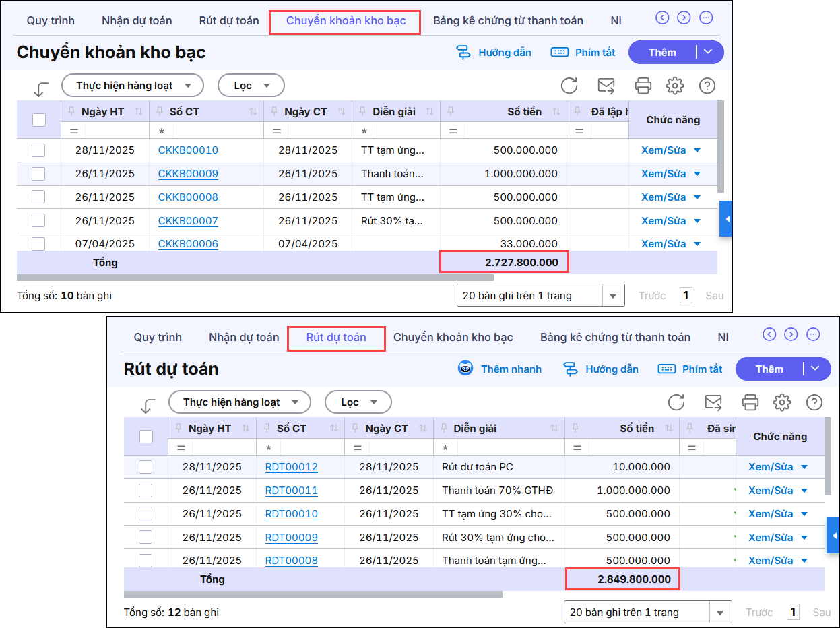This screenshot has height=628, width=840.
Task: Click the three-dots more tabs icon in Rút dự toán panel
Action: coord(813,334)
